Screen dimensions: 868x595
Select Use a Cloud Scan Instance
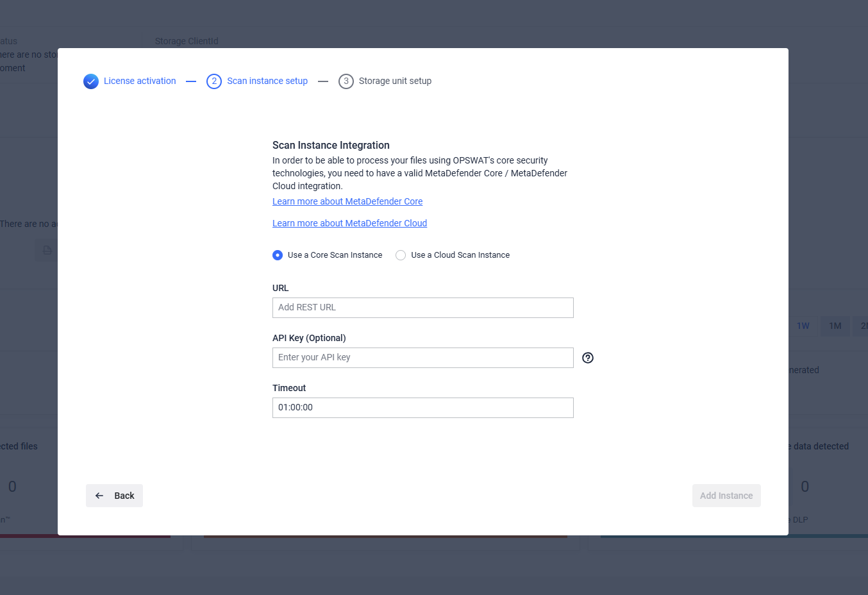pyautogui.click(x=401, y=255)
